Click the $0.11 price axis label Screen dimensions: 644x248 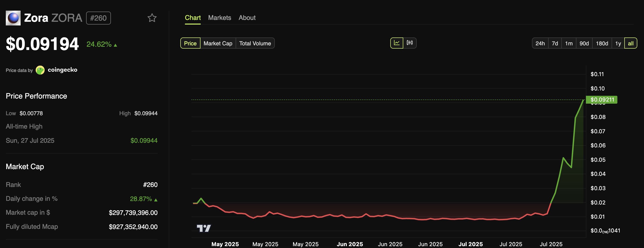pos(597,74)
